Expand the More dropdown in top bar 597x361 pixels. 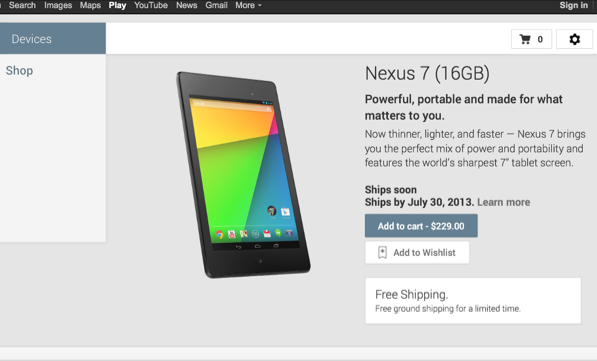point(248,5)
